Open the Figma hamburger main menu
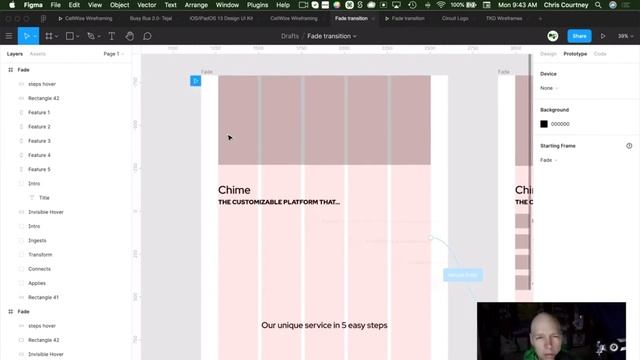The height and width of the screenshot is (360, 640). (x=9, y=36)
